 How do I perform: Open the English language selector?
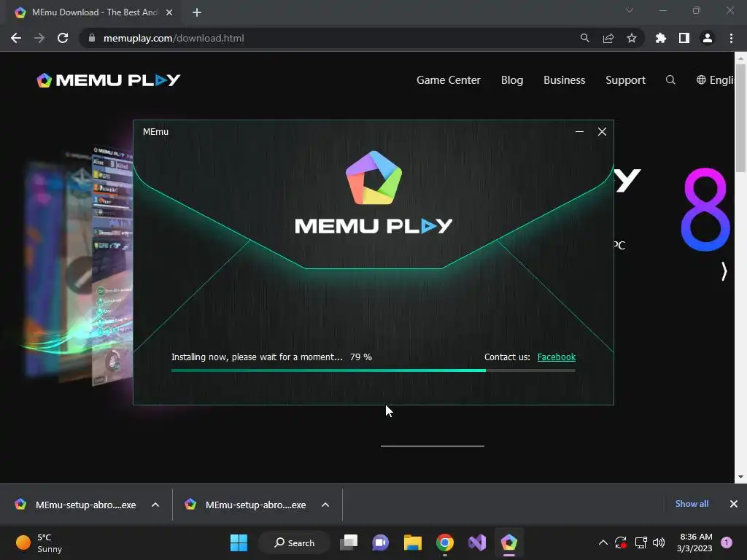(x=715, y=80)
